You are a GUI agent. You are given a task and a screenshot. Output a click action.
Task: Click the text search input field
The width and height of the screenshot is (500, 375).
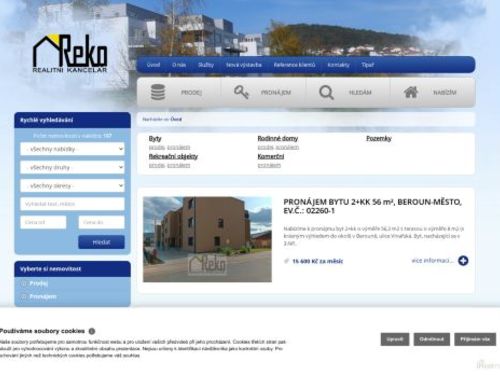tap(72, 204)
